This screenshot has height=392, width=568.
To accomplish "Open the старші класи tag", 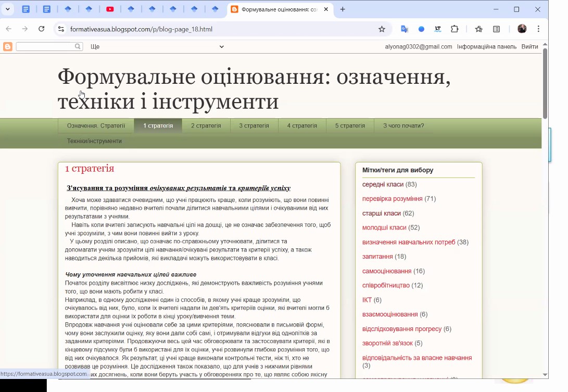I will [381, 213].
